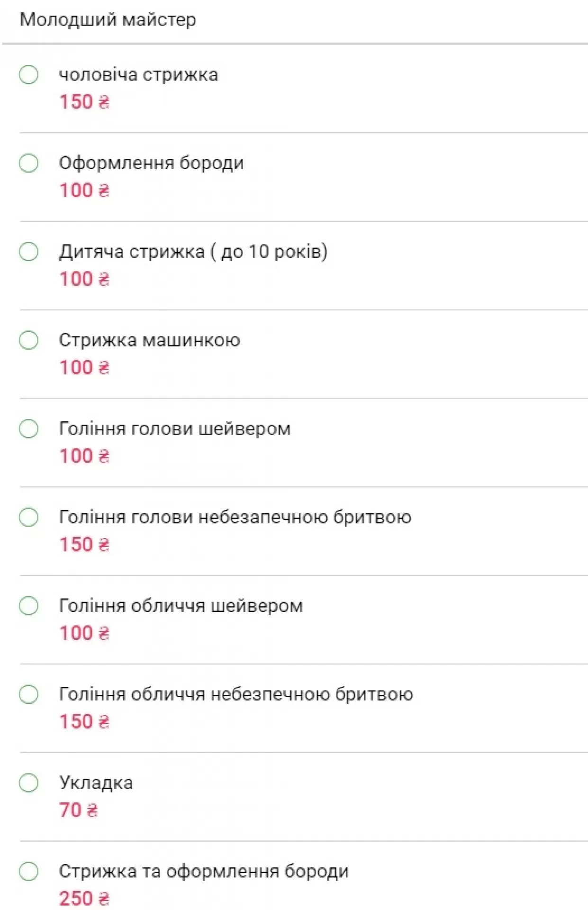The height and width of the screenshot is (910, 588).
Task: Click the 70 ₴ price under Укладка
Action: pos(79,810)
